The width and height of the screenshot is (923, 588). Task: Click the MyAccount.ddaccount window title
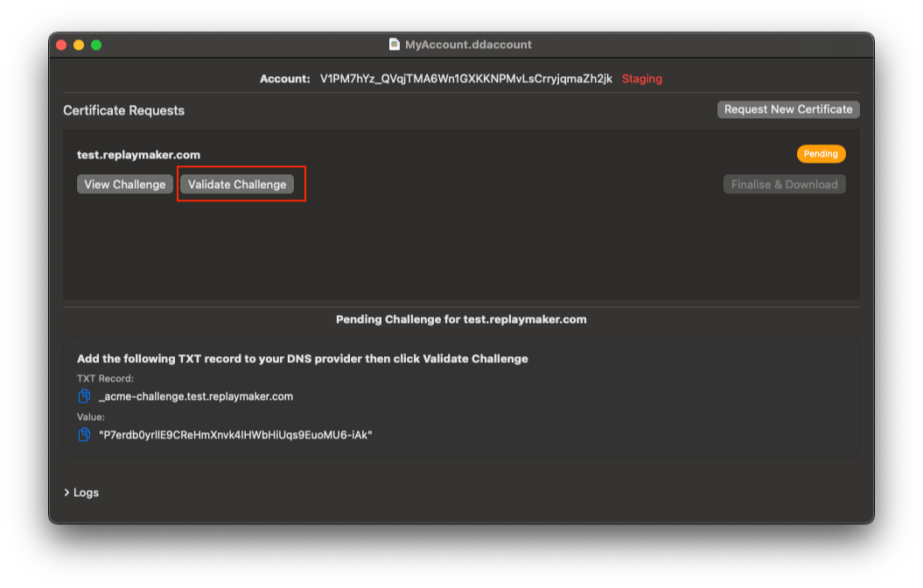pyautogui.click(x=468, y=45)
